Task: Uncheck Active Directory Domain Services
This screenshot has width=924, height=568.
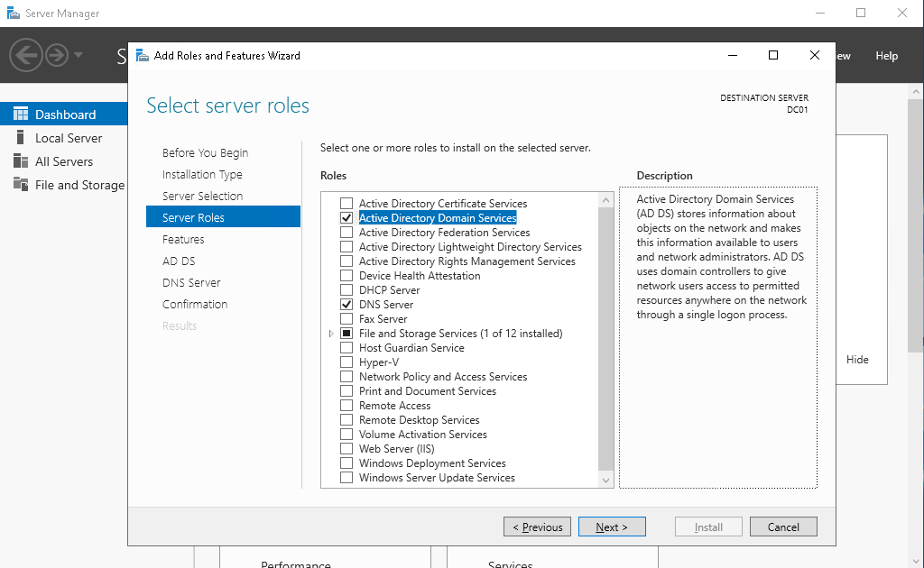Action: [x=346, y=218]
